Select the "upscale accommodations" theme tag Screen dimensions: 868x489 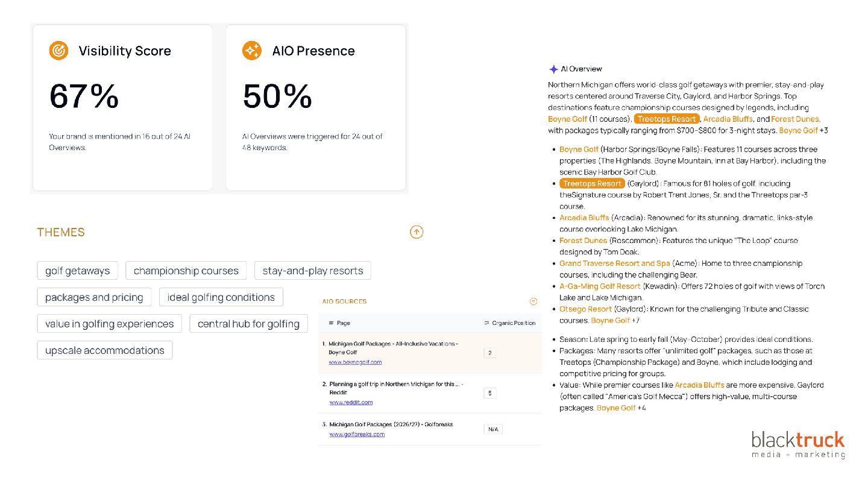[104, 350]
